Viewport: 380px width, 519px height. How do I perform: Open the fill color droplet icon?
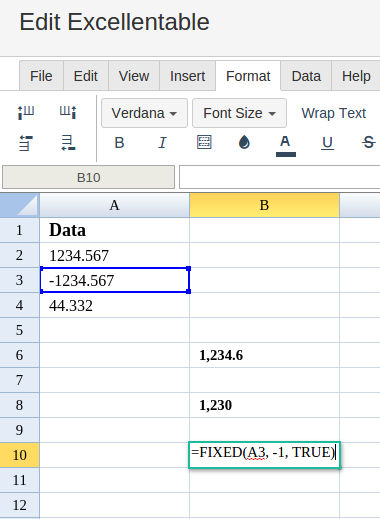(244, 142)
